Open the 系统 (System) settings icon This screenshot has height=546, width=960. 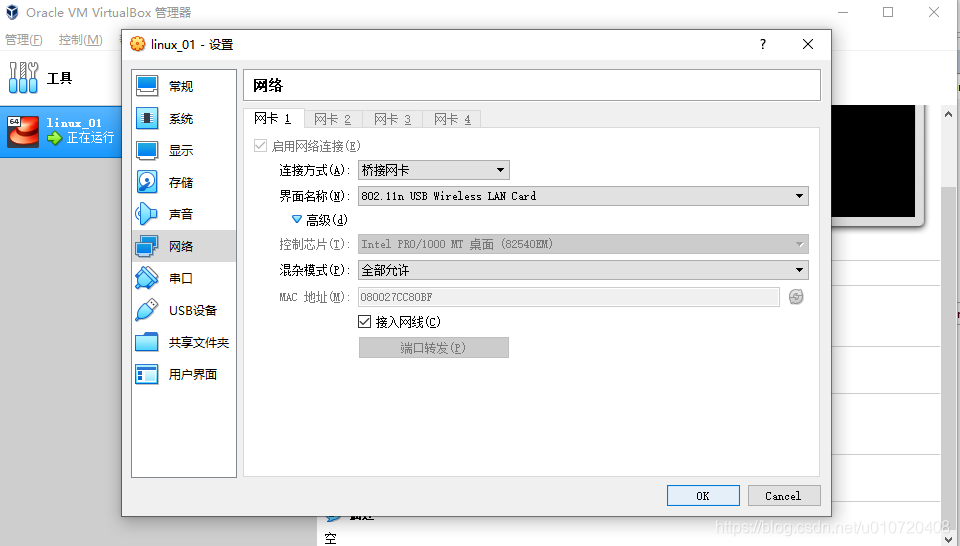click(x=147, y=118)
